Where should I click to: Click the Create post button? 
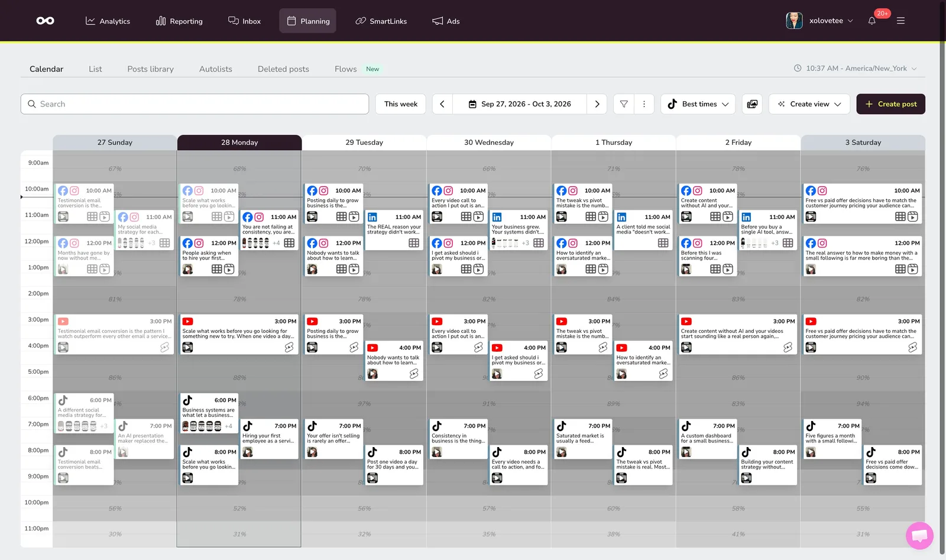[891, 104]
